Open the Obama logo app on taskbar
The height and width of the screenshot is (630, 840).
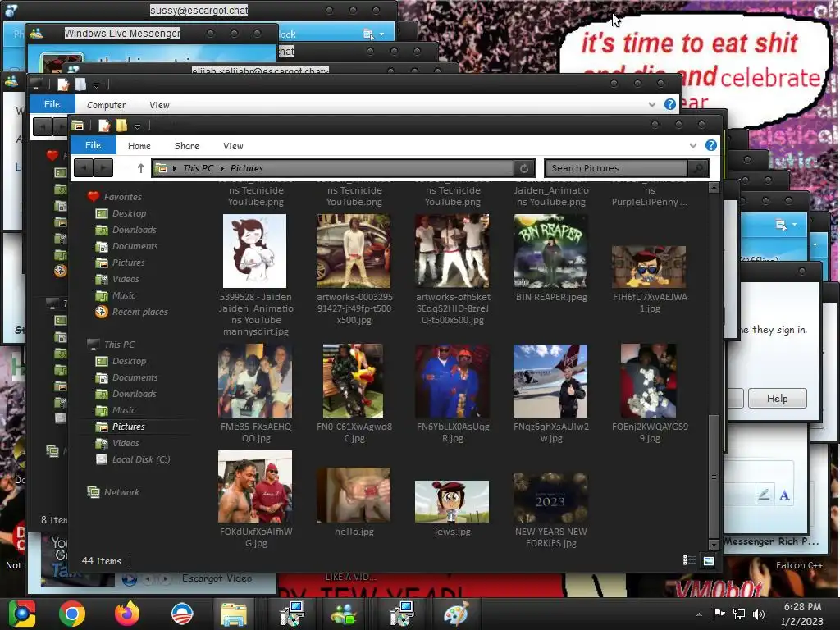(x=181, y=614)
